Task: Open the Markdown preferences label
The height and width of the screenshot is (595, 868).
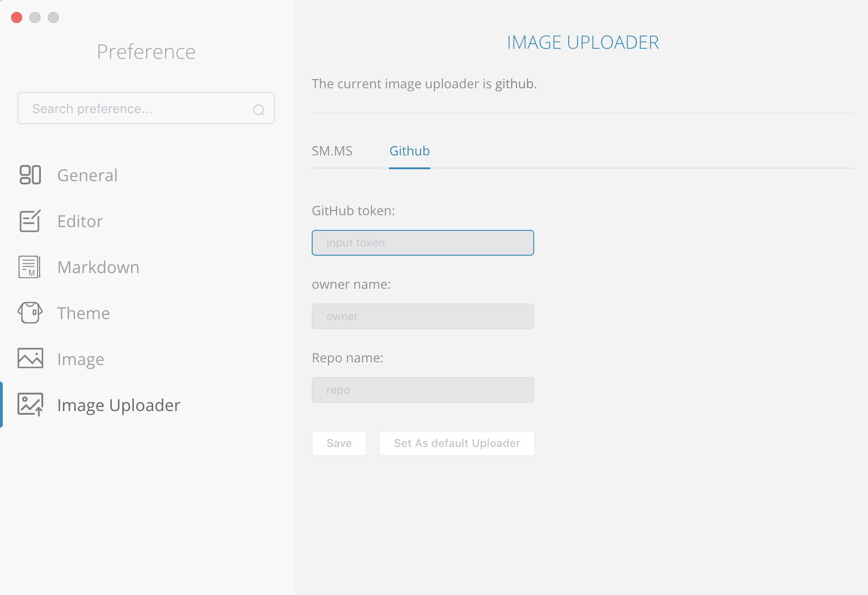Action: [x=98, y=268]
